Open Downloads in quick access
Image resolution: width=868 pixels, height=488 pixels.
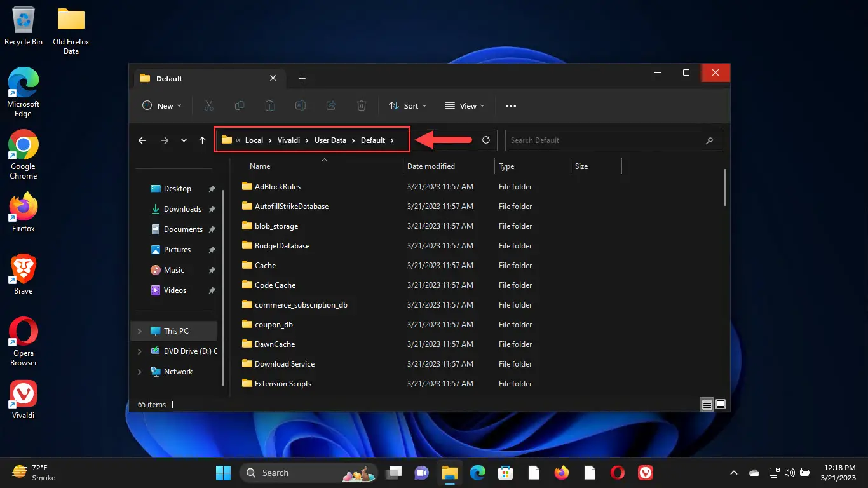[177, 209]
